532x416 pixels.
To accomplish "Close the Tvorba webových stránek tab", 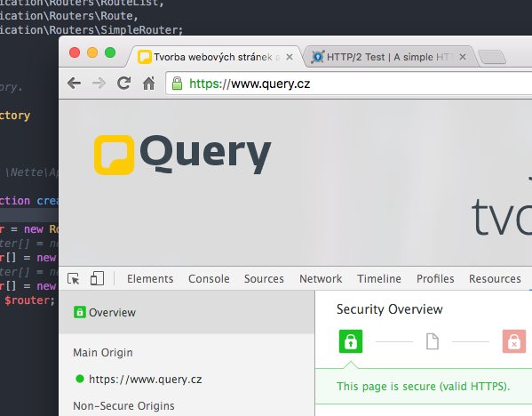I will coord(290,57).
